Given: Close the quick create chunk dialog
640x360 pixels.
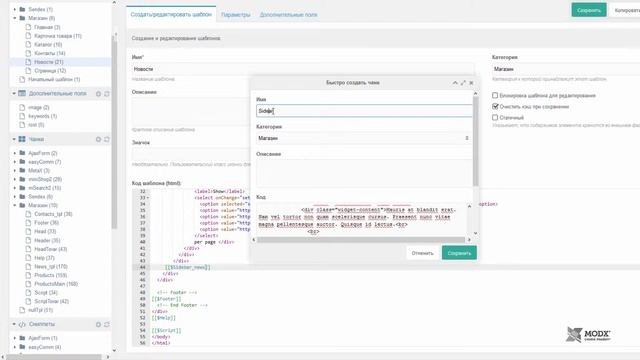Looking at the screenshot, I should pos(471,83).
